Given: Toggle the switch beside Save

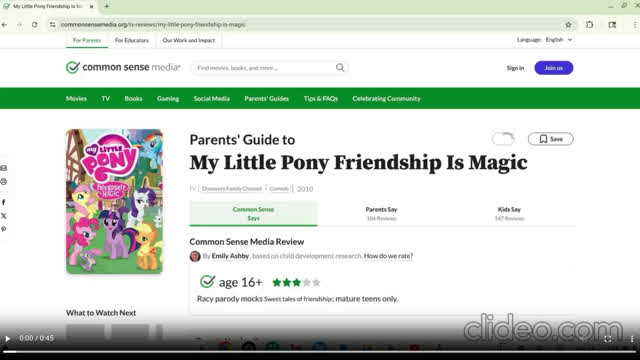Looking at the screenshot, I should coord(503,139).
